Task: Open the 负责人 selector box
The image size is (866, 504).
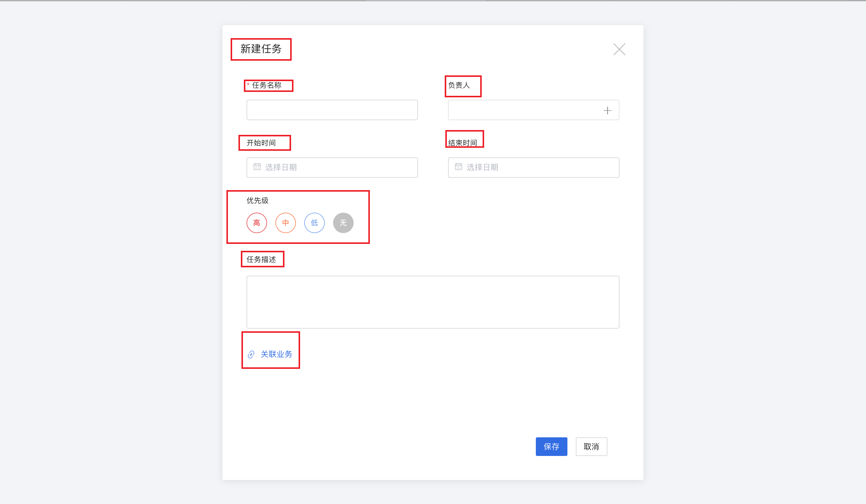Action: [x=533, y=110]
